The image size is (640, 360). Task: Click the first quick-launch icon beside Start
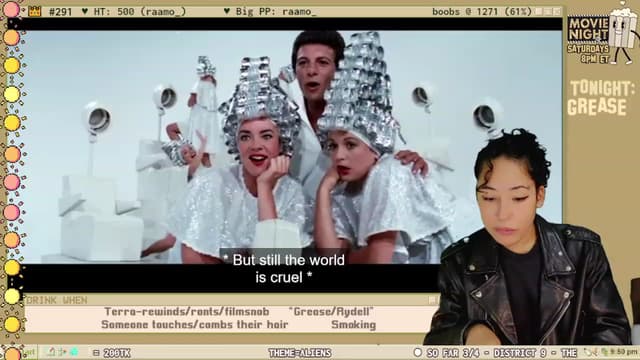51,352
